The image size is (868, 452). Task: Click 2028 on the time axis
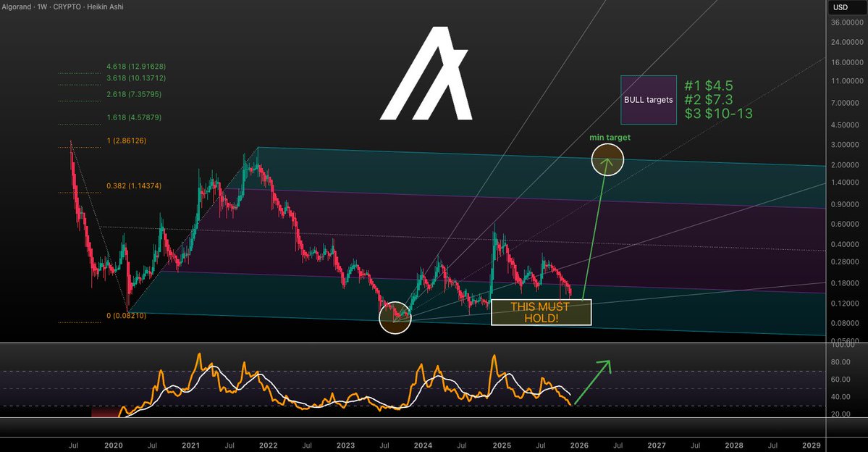[734, 445]
